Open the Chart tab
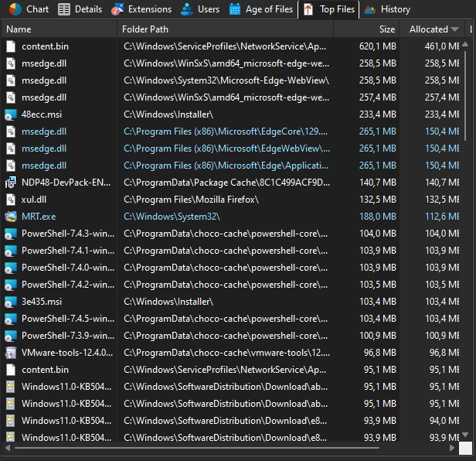The width and height of the screenshot is (476, 461). pyautogui.click(x=29, y=9)
